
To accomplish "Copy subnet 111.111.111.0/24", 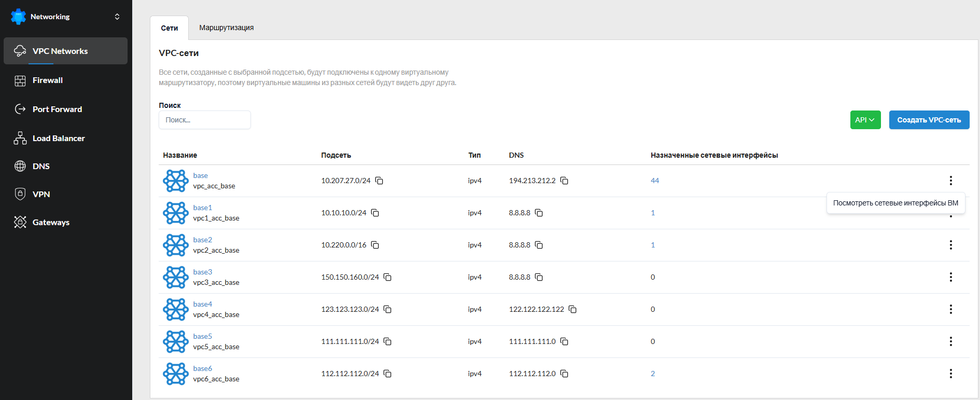I will [387, 341].
